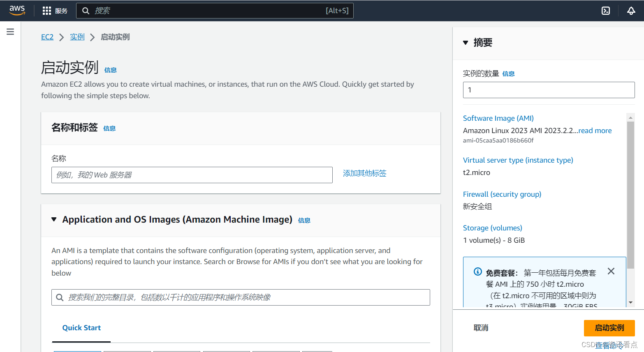Screen dimensions: 644x352
Task: Collapse the Application and OS Images section
Action: 54,219
